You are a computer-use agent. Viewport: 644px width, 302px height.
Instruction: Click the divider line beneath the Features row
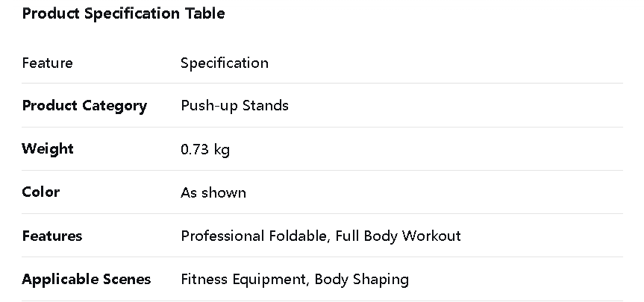(x=322, y=257)
